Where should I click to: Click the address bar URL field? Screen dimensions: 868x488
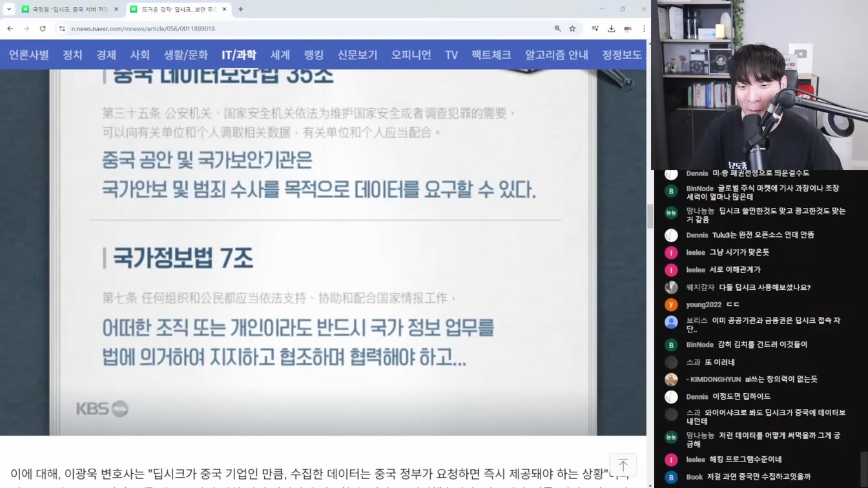tap(304, 28)
